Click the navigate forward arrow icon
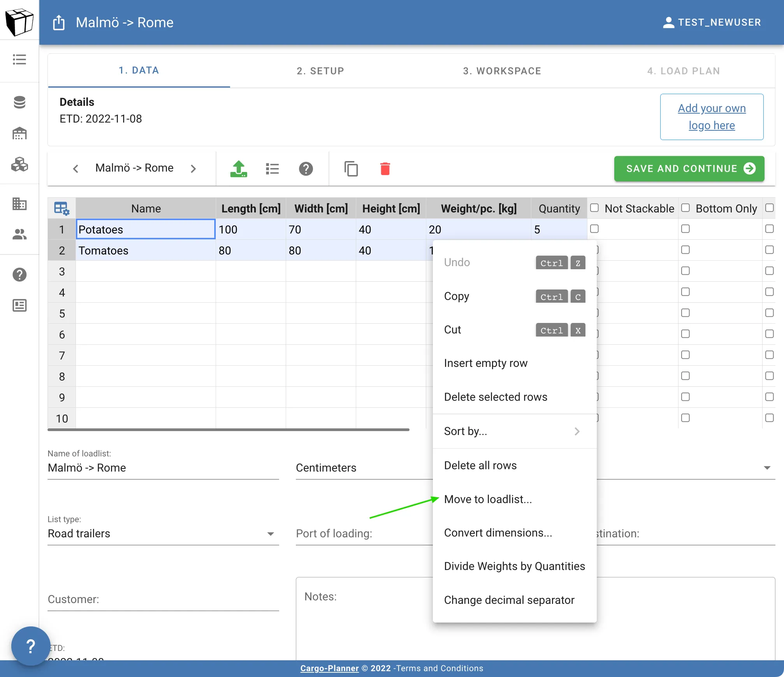784x677 pixels. click(x=193, y=168)
